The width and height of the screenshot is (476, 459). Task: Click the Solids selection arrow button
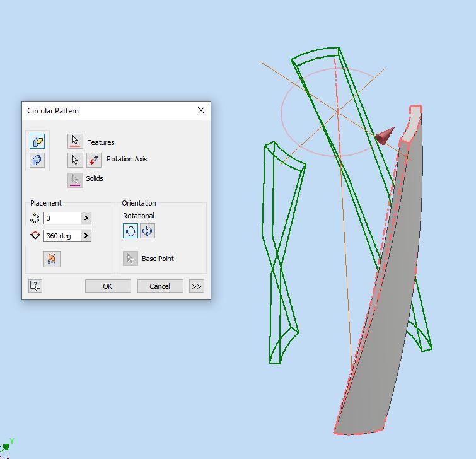point(75,179)
